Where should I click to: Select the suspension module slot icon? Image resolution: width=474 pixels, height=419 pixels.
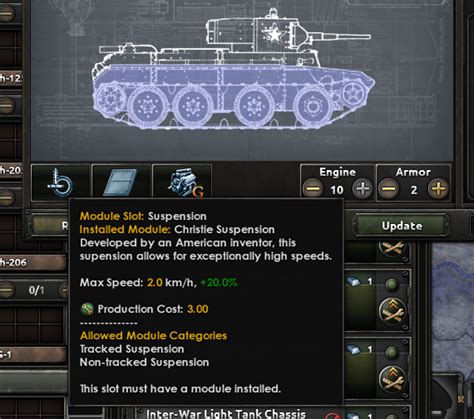pyautogui.click(x=60, y=182)
